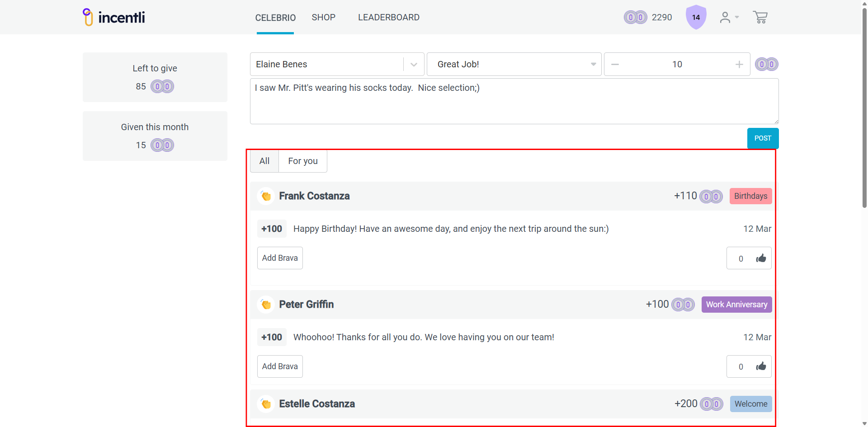868x427 pixels.
Task: Increase points with the plus button
Action: [x=739, y=64]
